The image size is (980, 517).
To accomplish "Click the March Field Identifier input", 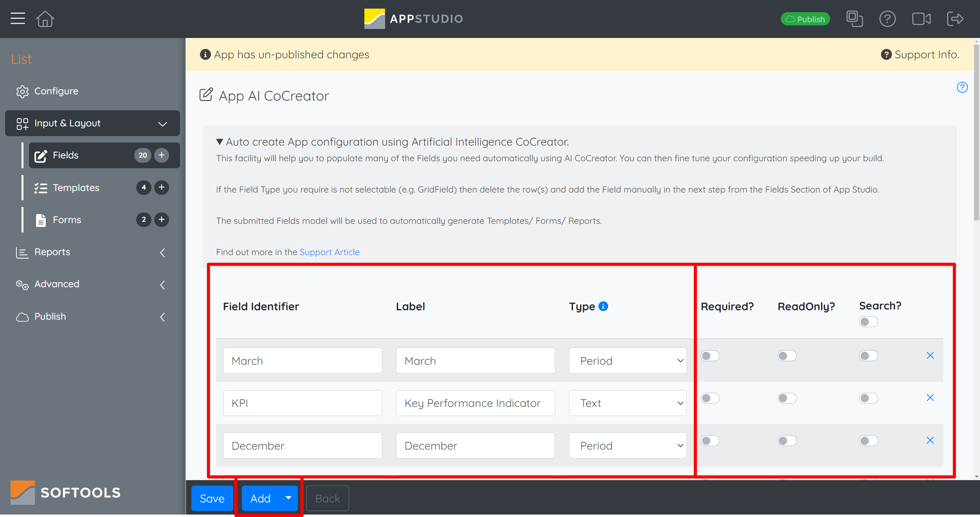I will (302, 360).
